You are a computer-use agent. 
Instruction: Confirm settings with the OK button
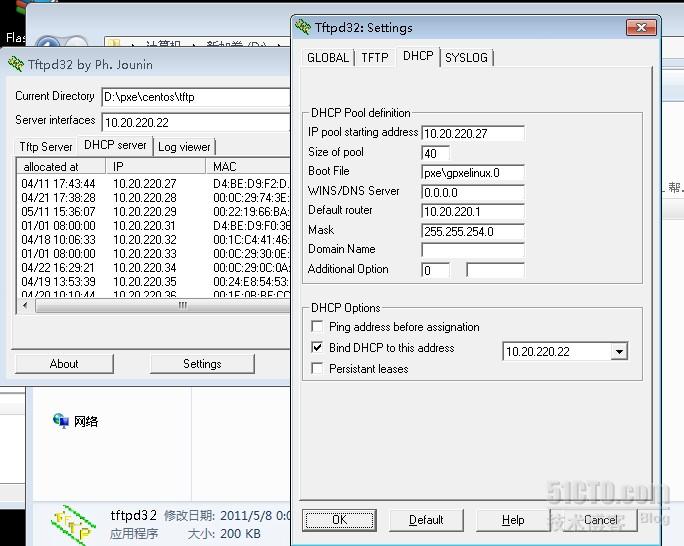[339, 520]
